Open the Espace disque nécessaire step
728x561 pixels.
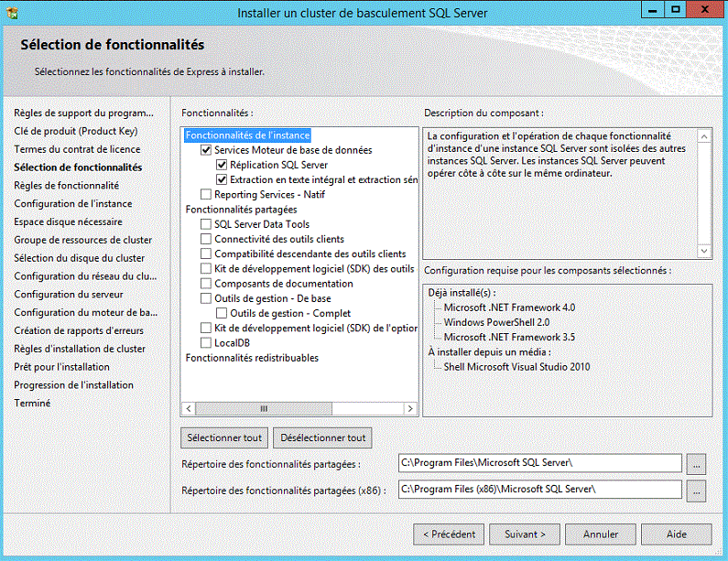tap(69, 221)
